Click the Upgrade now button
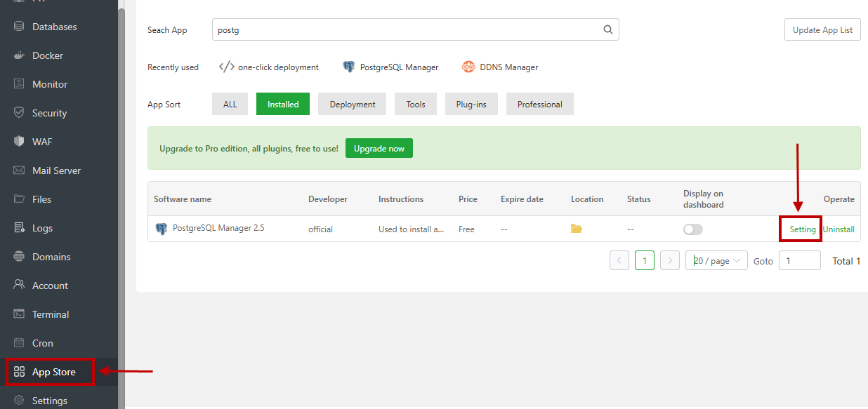The image size is (868, 409). coord(379,148)
